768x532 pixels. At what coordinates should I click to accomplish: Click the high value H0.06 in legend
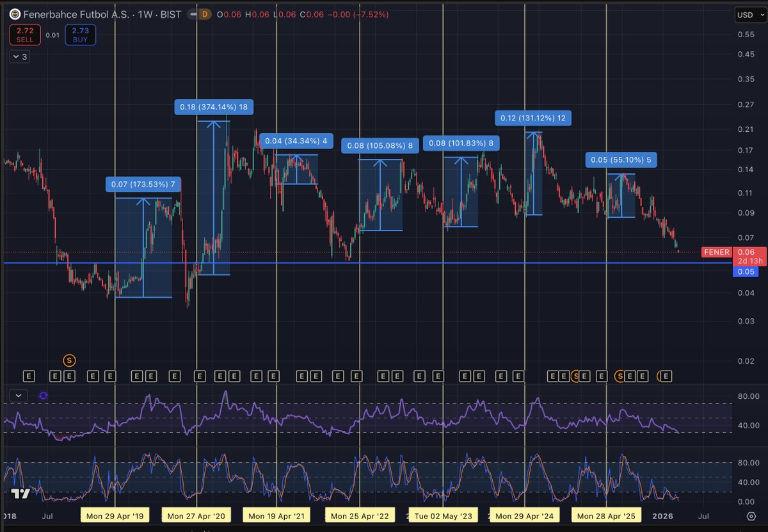click(x=257, y=14)
